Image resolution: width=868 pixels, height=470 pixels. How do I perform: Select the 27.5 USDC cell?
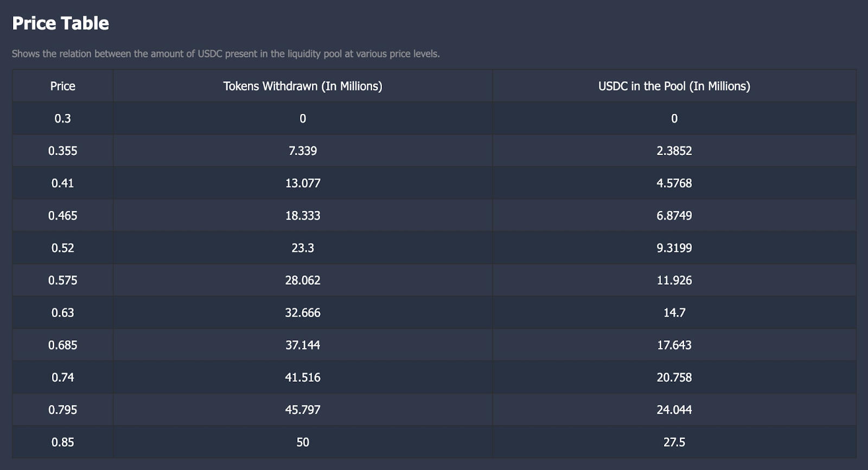tap(674, 442)
